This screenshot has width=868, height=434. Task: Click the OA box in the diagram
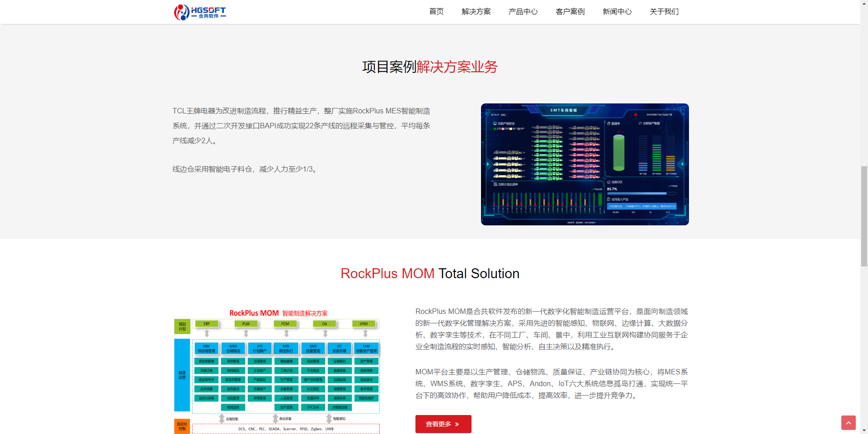[325, 324]
